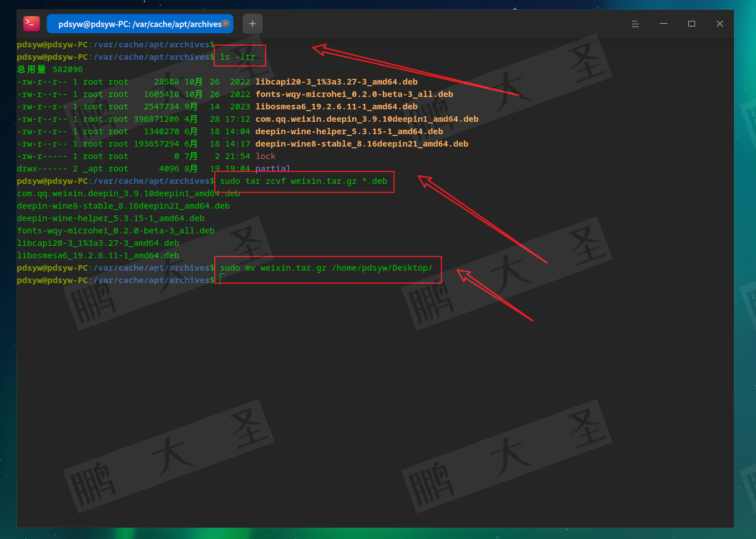Click the "总用量 582096" total line
The image size is (756, 539).
50,69
